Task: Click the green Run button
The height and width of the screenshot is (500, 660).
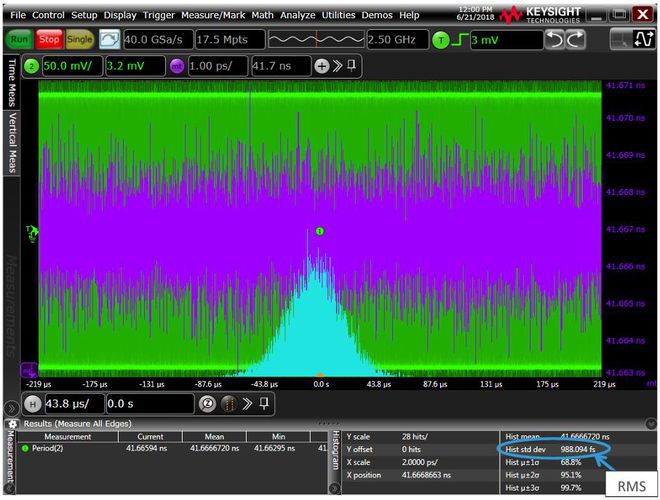Action: pyautogui.click(x=19, y=40)
